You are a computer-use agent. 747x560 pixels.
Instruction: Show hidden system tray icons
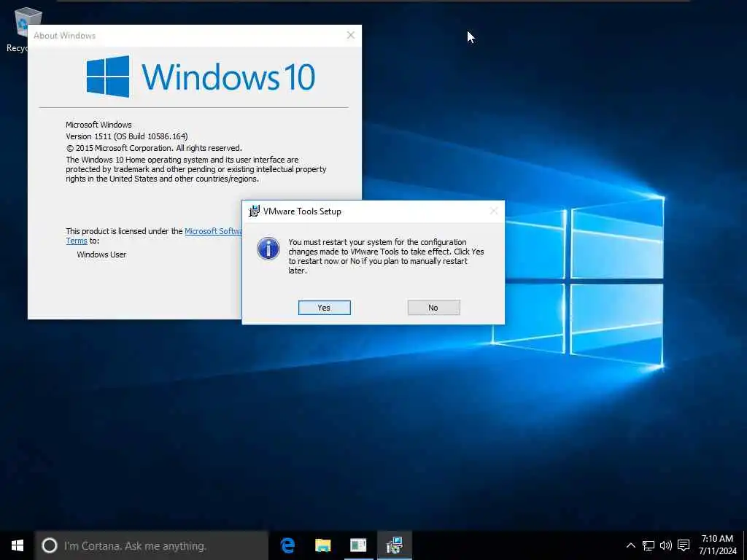point(630,545)
